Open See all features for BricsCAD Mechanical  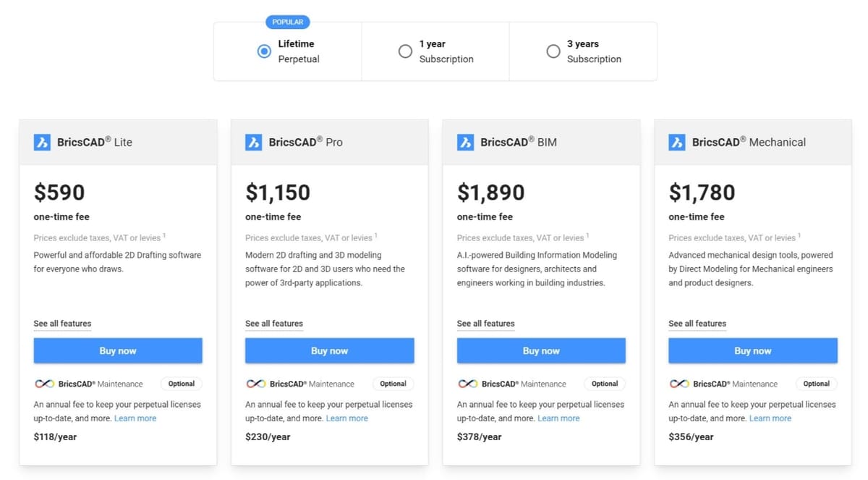point(697,324)
